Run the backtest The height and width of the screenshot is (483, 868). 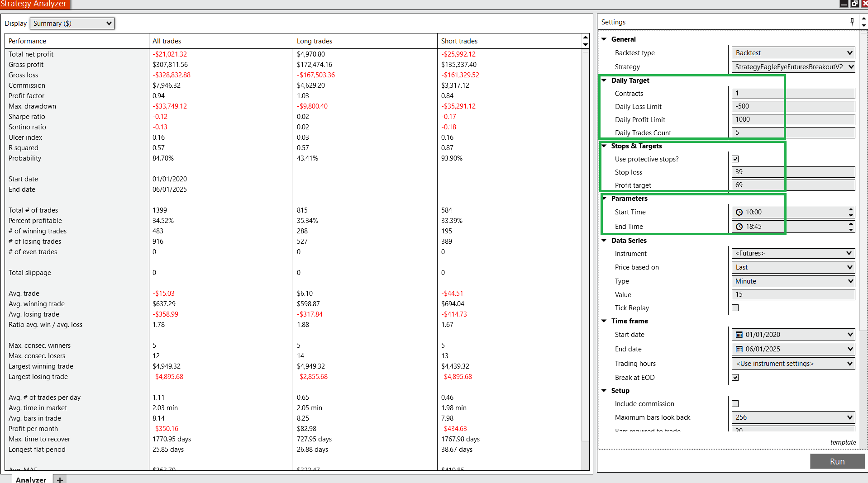[837, 461]
